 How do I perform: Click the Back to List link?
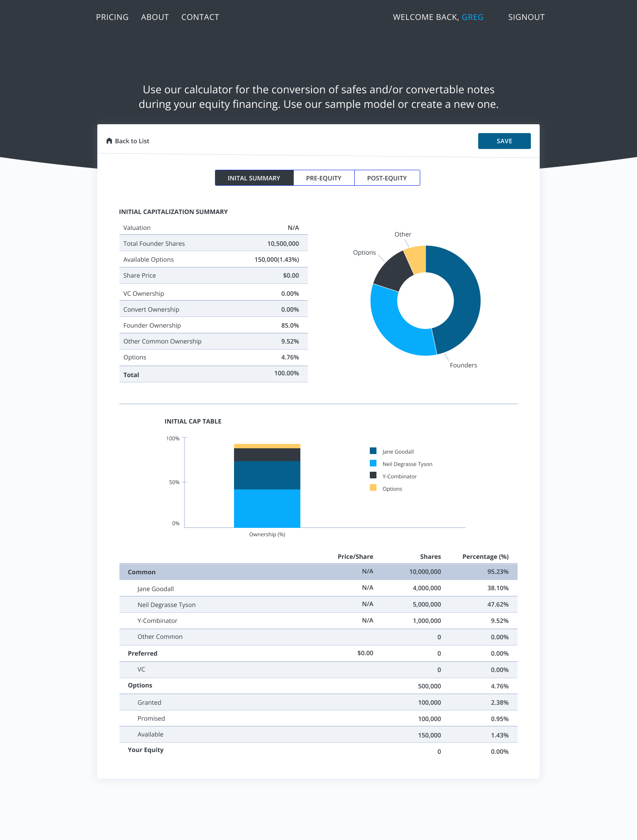click(132, 141)
